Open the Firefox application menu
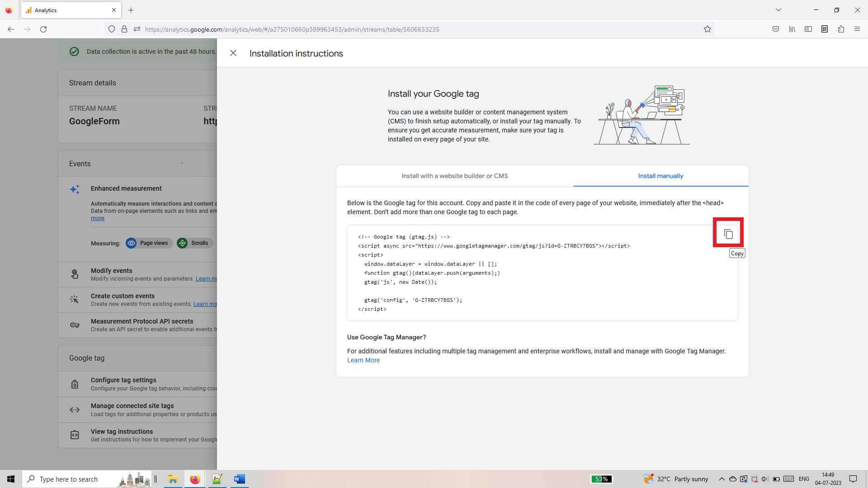This screenshot has width=868, height=488. point(857,29)
